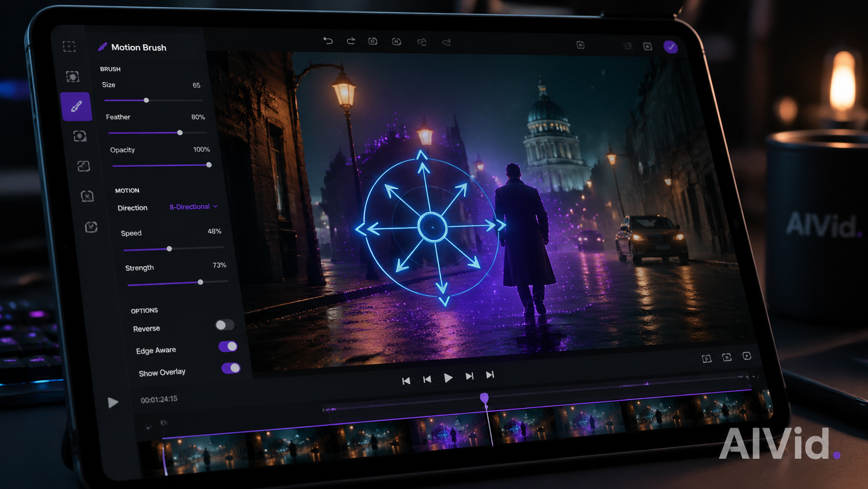Jump to the end of the clip
The width and height of the screenshot is (868, 489).
pyautogui.click(x=490, y=375)
